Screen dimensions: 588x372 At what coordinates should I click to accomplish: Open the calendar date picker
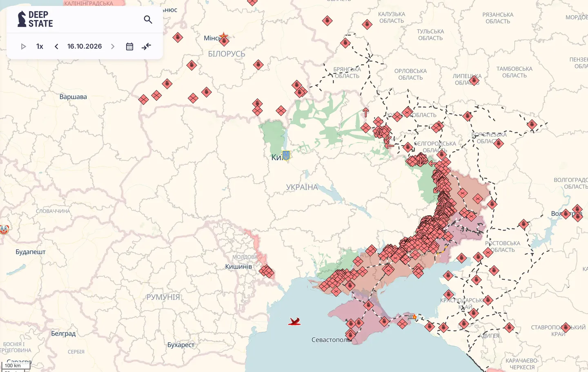point(129,47)
